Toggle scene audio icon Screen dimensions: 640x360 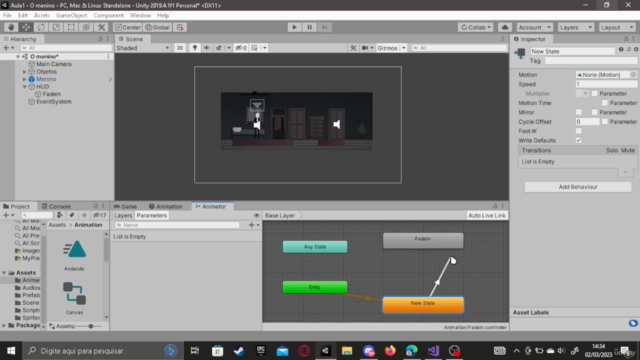coord(207,48)
